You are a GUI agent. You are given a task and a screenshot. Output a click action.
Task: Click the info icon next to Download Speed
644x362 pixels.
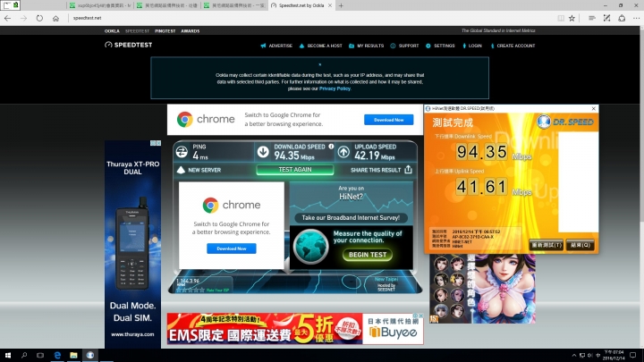[x=331, y=147]
